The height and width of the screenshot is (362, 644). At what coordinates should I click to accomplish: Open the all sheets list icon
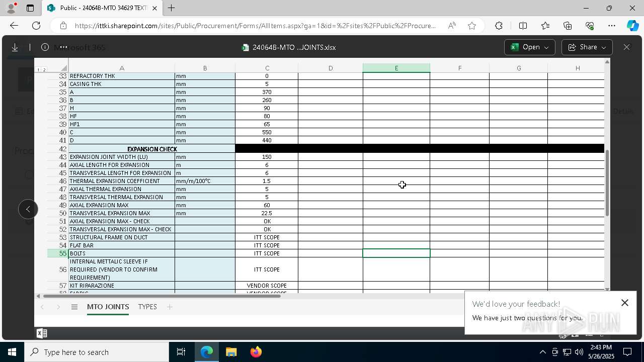point(74,307)
